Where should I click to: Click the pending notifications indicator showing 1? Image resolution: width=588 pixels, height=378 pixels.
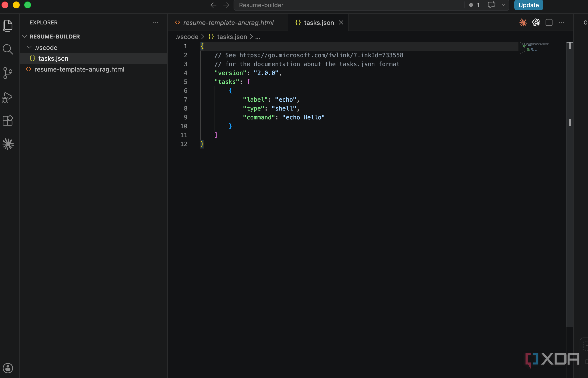[x=474, y=5]
